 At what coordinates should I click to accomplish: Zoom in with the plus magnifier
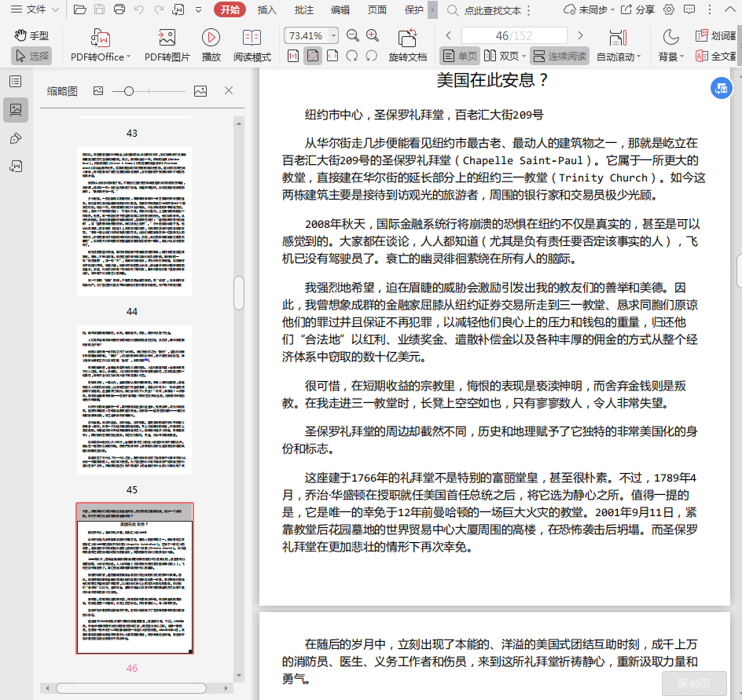coord(373,35)
